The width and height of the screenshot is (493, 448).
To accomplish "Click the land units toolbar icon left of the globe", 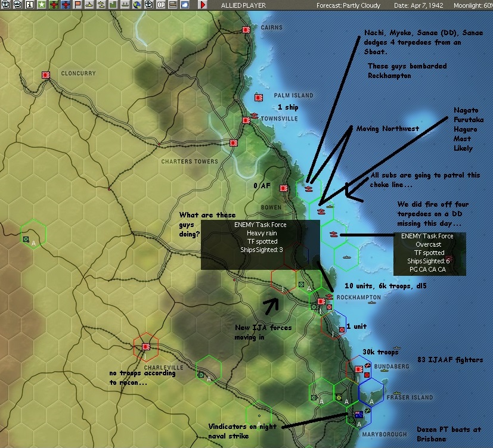I will 125,5.
